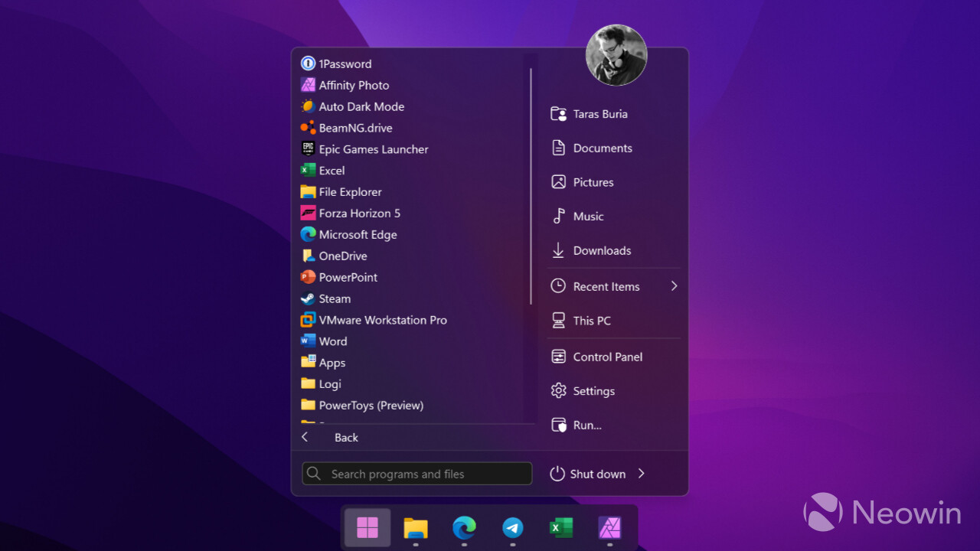Click the "VMware Workstation Pro" program name

(383, 320)
